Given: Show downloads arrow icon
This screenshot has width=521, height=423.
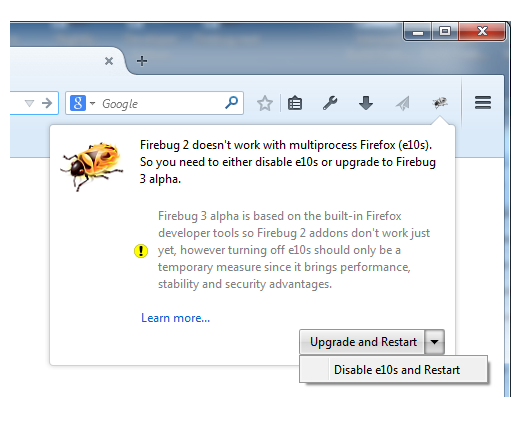Looking at the screenshot, I should [x=366, y=103].
